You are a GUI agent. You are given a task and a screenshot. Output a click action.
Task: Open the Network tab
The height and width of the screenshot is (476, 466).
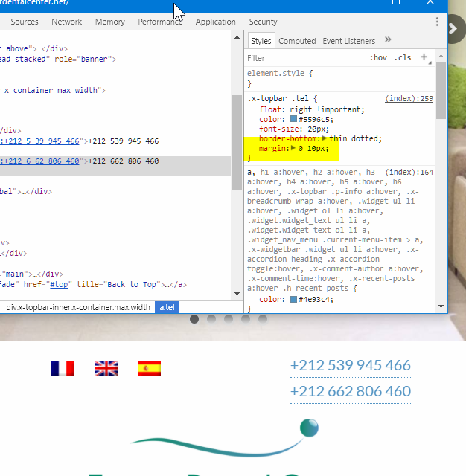[67, 22]
